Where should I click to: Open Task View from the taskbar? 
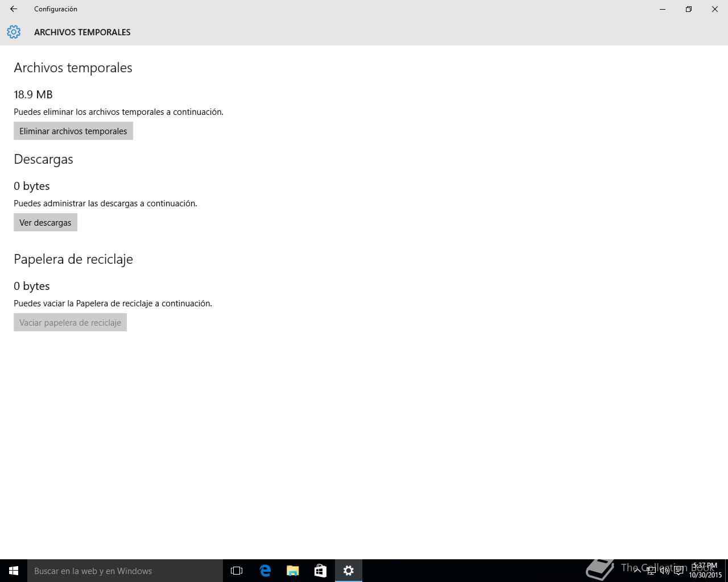pos(237,571)
